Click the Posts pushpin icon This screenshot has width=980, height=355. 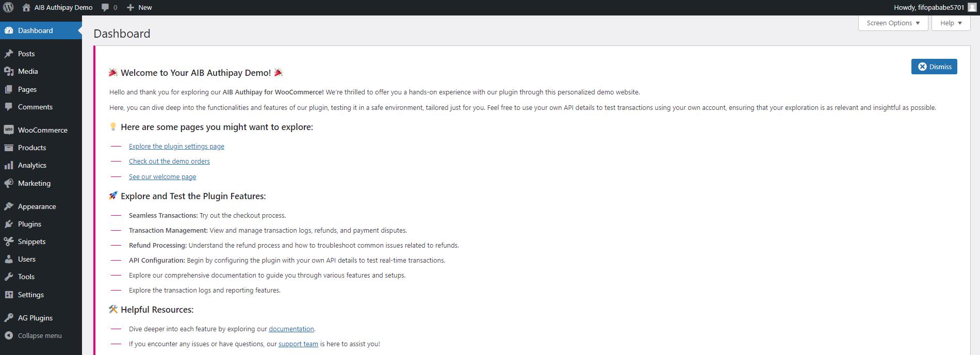coord(9,54)
